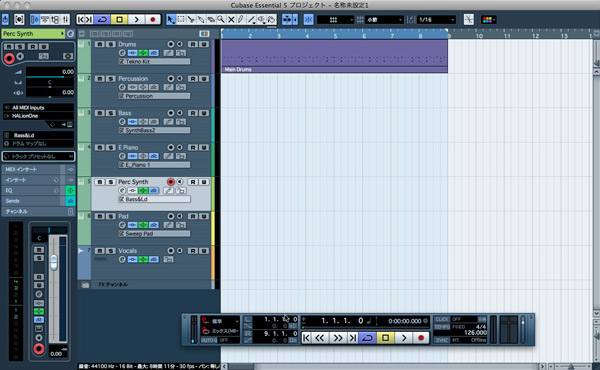600x370 pixels.
Task: Select the Range Selection tool
Action: pos(181,20)
